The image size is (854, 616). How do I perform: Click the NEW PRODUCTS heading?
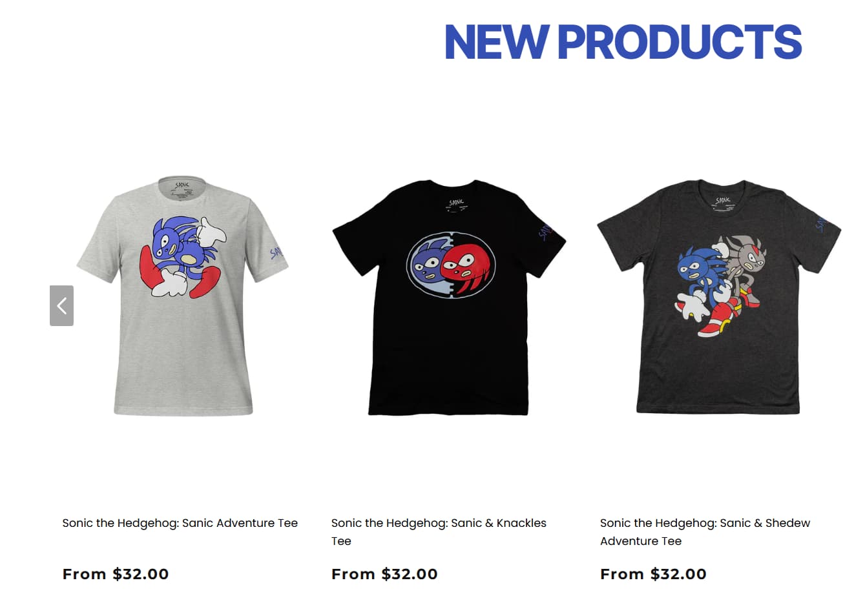[x=623, y=42]
